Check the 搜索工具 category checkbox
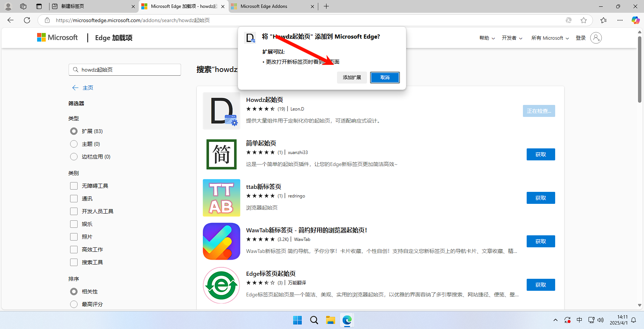 point(74,262)
